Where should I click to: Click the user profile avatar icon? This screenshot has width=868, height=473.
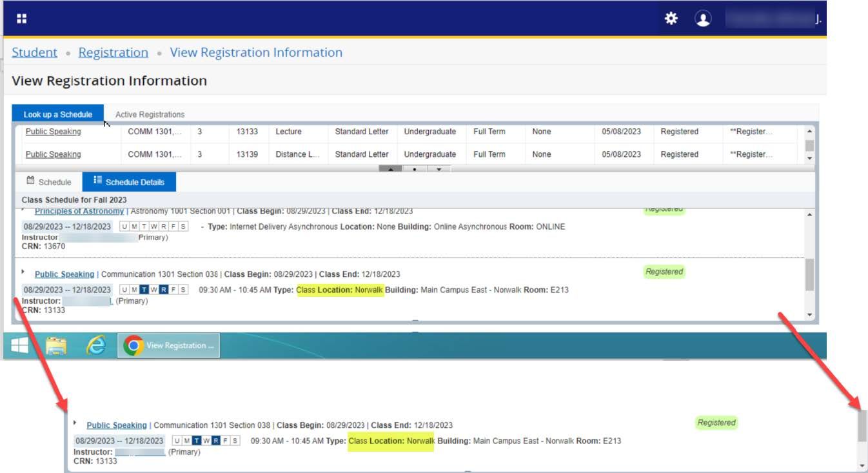[703, 19]
